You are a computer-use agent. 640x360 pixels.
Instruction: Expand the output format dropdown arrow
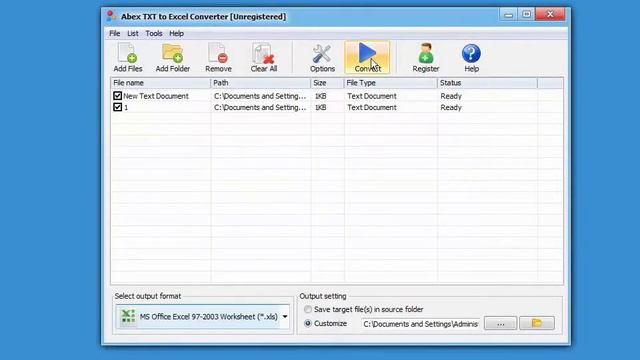tap(285, 316)
